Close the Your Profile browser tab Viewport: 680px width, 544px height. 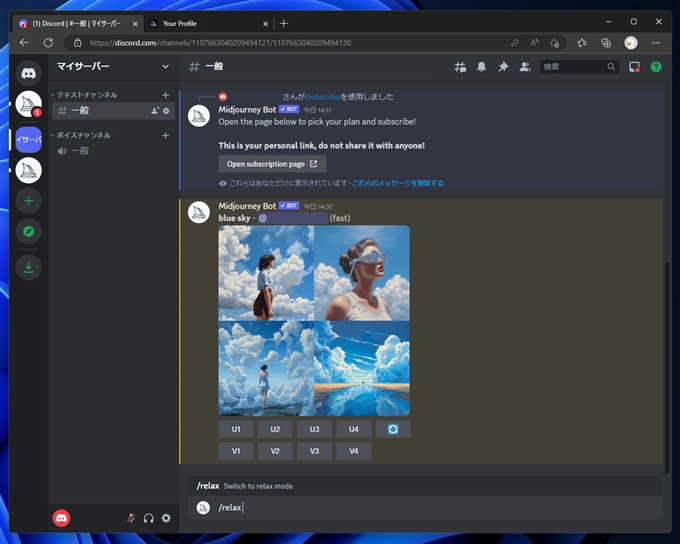click(x=265, y=24)
